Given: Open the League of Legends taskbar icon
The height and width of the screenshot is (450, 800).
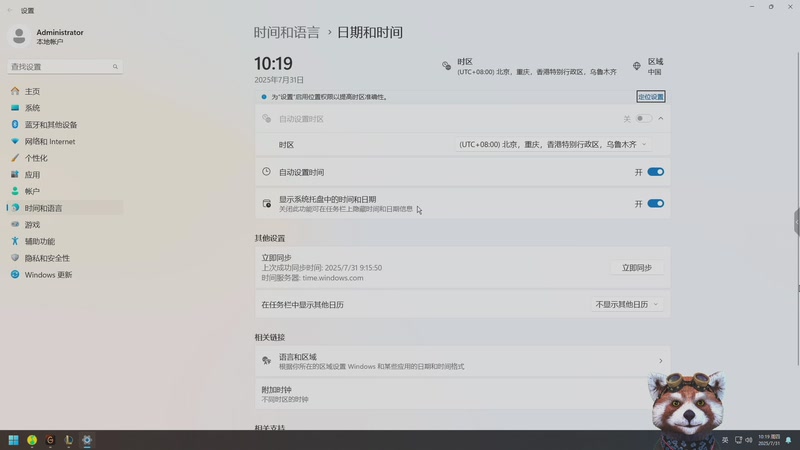Looking at the screenshot, I should 68,440.
